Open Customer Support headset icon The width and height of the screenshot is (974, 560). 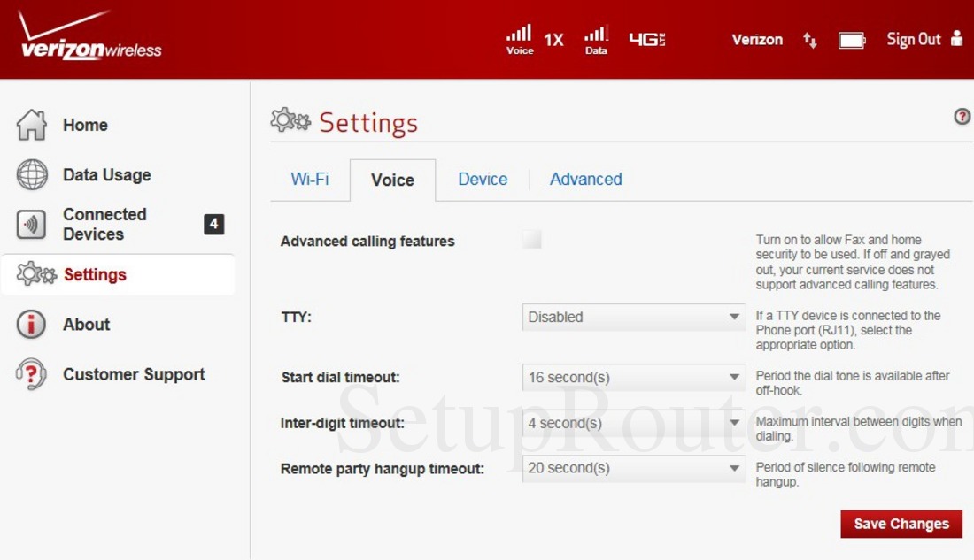[x=32, y=373]
